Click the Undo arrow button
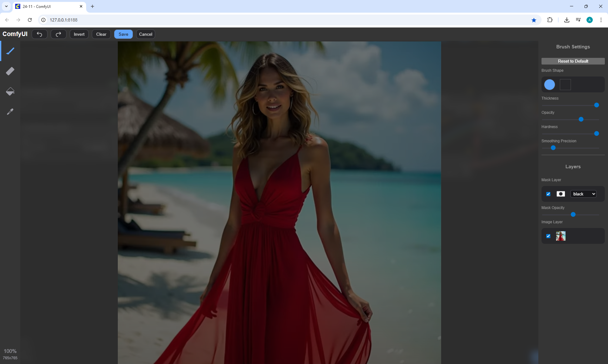Screen dimensions: 608x364 pyautogui.click(x=40, y=34)
